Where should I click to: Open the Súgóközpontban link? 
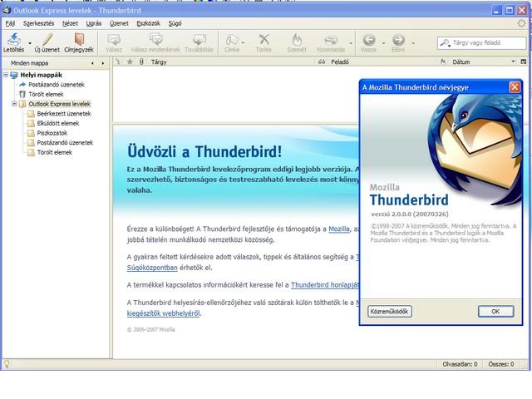152,268
